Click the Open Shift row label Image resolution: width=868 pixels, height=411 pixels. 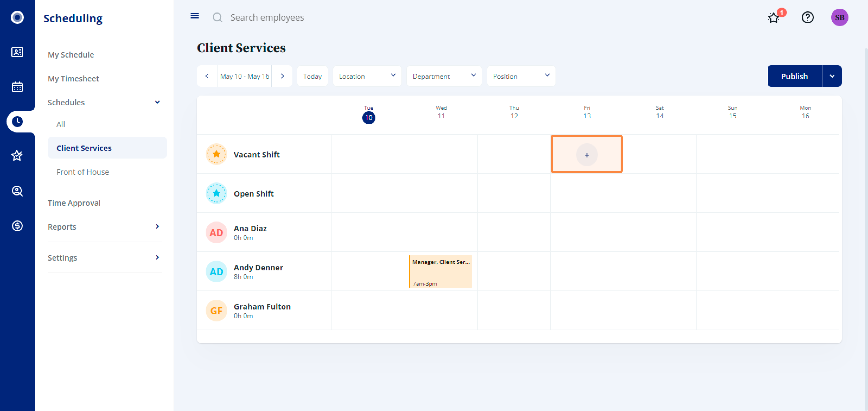point(253,194)
